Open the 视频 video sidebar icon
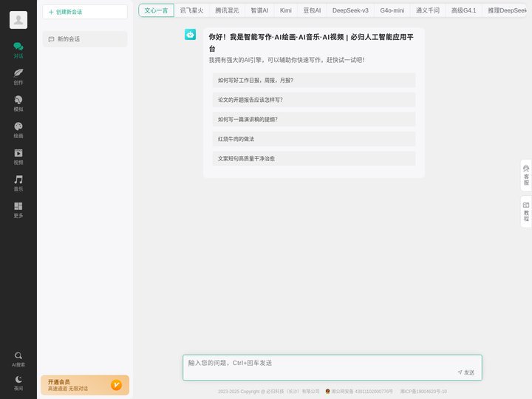This screenshot has height=399, width=532. click(x=18, y=157)
